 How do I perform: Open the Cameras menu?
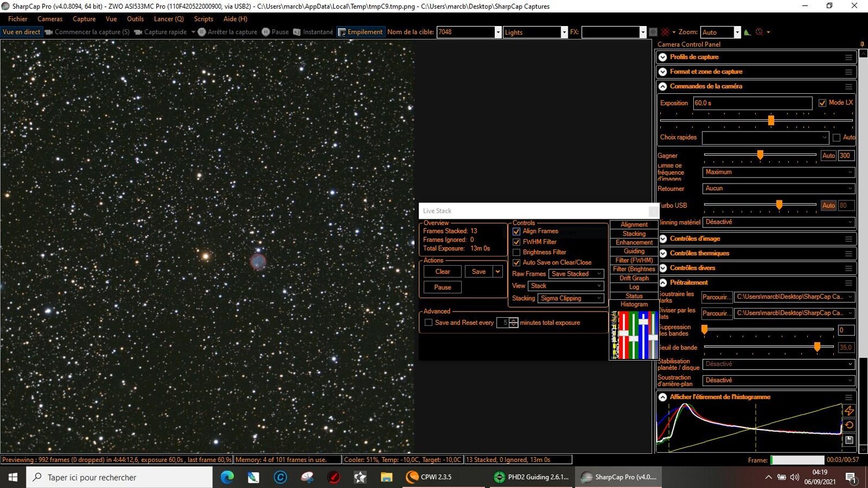coord(50,19)
